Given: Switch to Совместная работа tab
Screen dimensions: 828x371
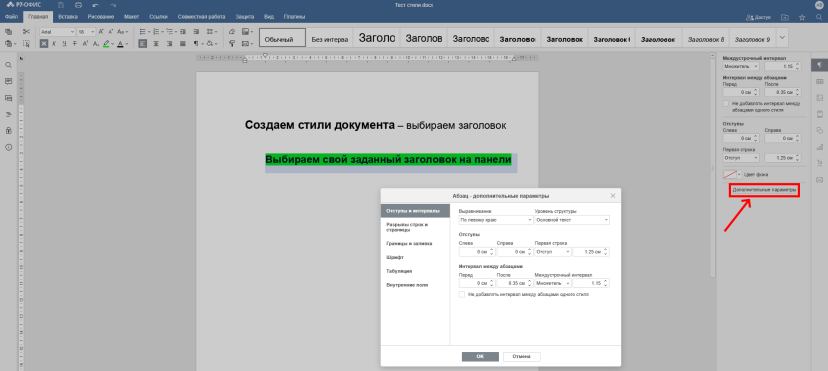Looking at the screenshot, I should pyautogui.click(x=202, y=17).
